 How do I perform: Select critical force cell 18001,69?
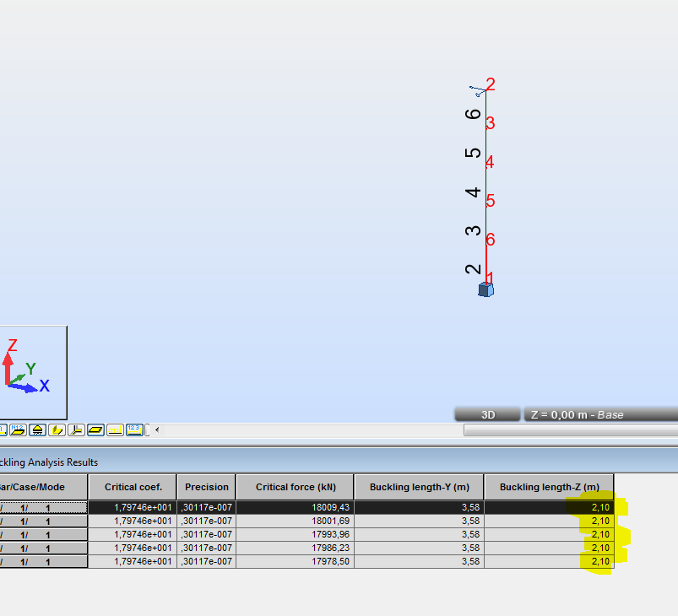(296, 521)
